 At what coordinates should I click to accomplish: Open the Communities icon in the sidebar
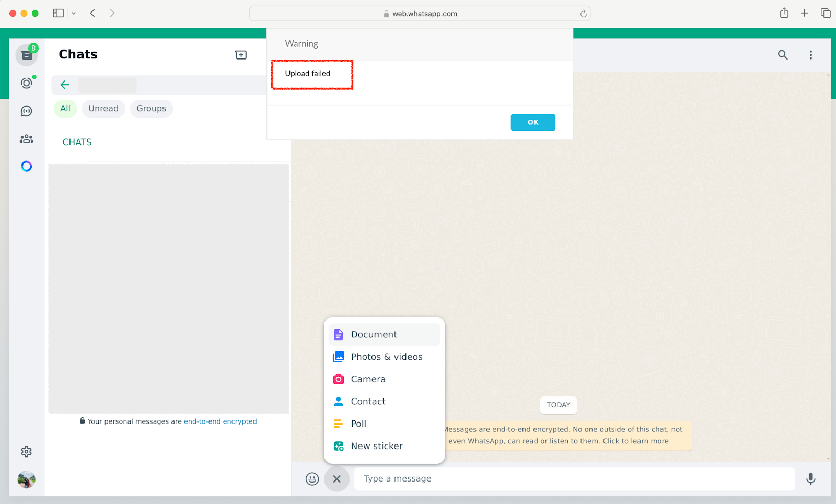(x=27, y=139)
